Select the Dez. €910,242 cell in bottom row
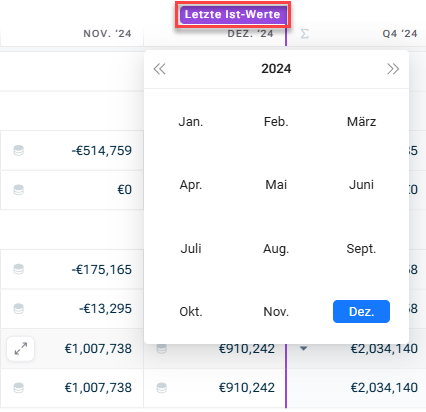The image size is (426, 412). pyautogui.click(x=215, y=388)
